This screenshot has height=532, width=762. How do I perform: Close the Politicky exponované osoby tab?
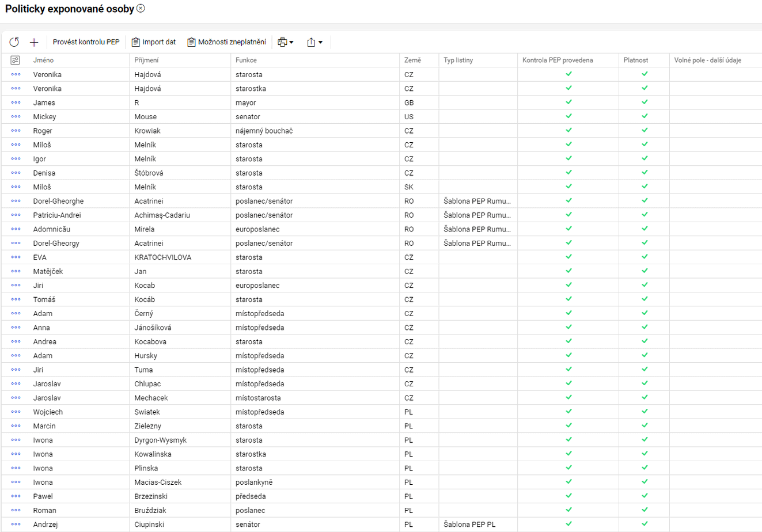pyautogui.click(x=141, y=9)
